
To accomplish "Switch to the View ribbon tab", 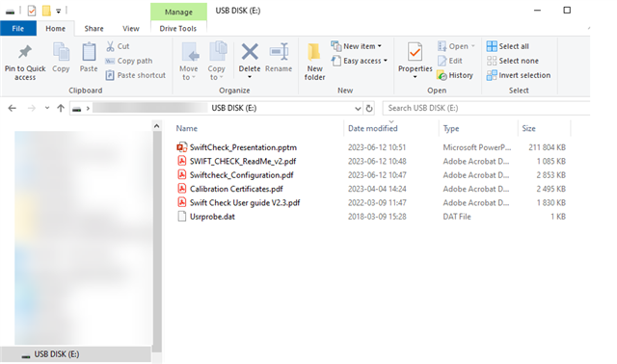I will pyautogui.click(x=131, y=28).
